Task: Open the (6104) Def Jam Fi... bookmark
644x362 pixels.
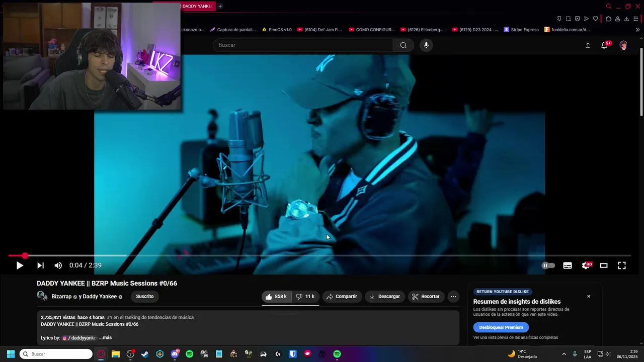Action: (x=319, y=30)
